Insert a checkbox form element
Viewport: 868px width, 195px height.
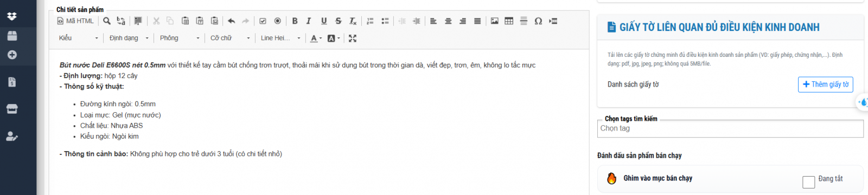263,21
